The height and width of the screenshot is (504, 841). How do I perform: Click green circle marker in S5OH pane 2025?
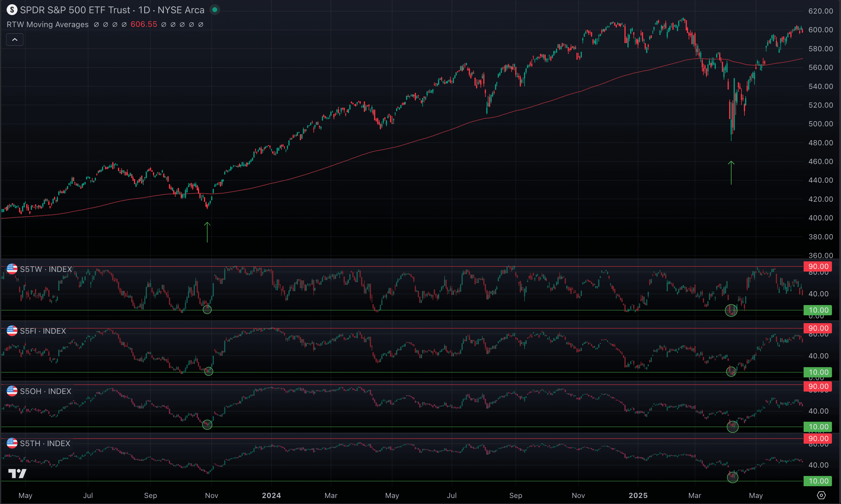(x=732, y=426)
